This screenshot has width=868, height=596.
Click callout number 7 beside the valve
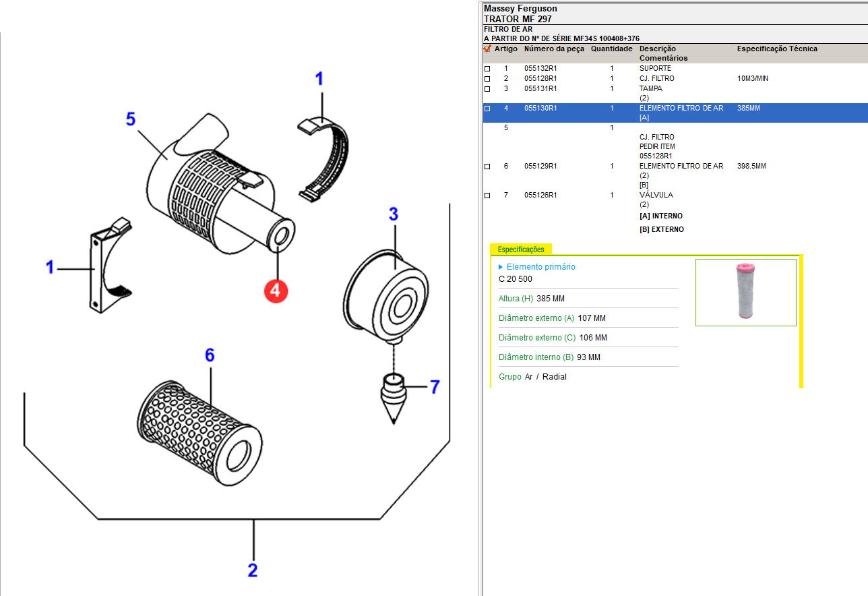[435, 387]
